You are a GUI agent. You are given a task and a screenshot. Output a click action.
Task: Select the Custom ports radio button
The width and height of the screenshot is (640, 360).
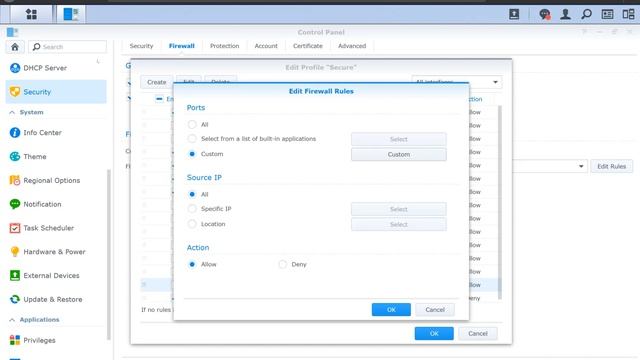tap(192, 154)
